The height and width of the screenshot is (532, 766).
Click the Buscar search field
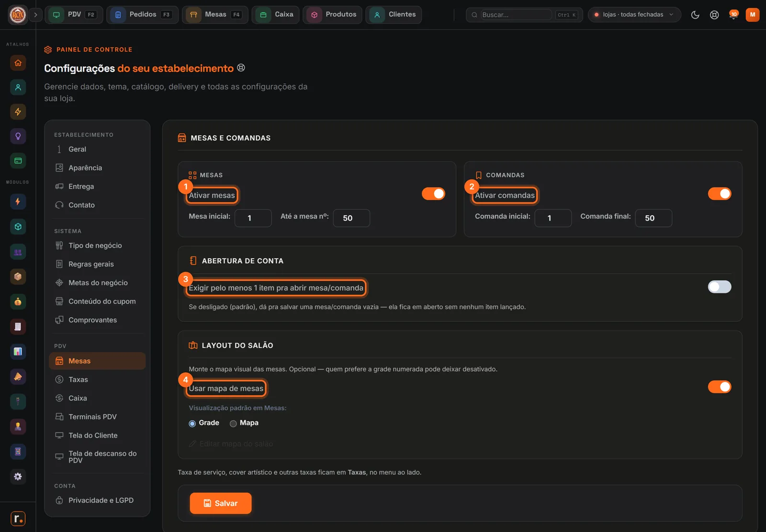(516, 15)
